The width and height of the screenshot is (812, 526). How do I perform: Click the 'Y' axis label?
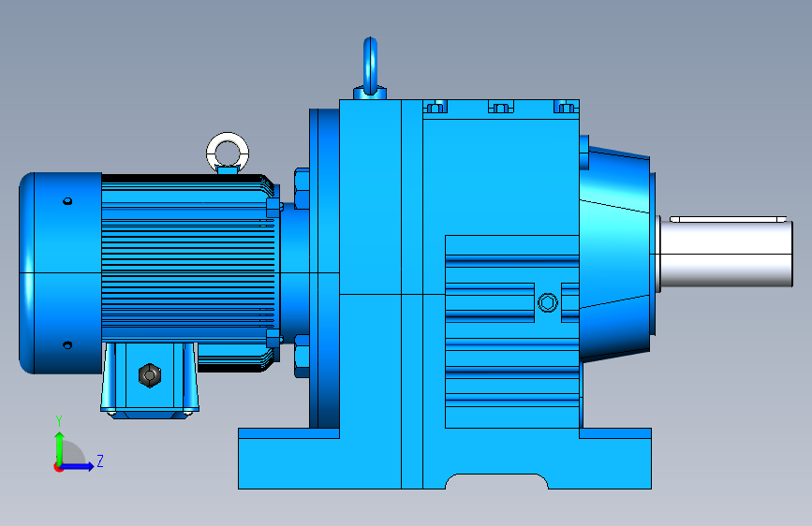(x=59, y=421)
